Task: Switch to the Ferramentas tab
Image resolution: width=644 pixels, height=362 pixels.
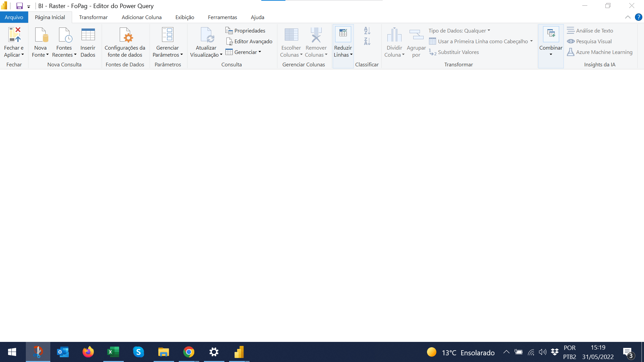Action: pyautogui.click(x=222, y=17)
